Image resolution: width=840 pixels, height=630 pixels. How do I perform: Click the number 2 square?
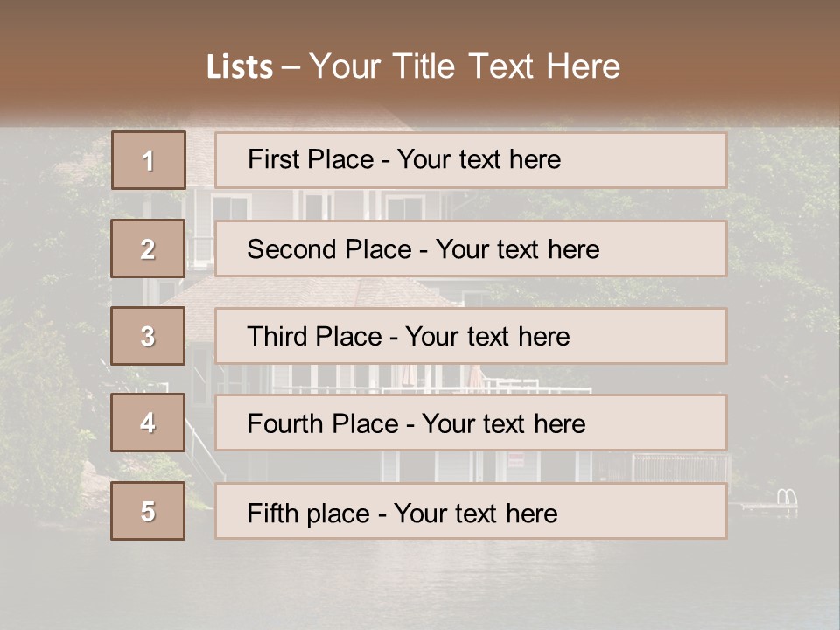pyautogui.click(x=148, y=248)
